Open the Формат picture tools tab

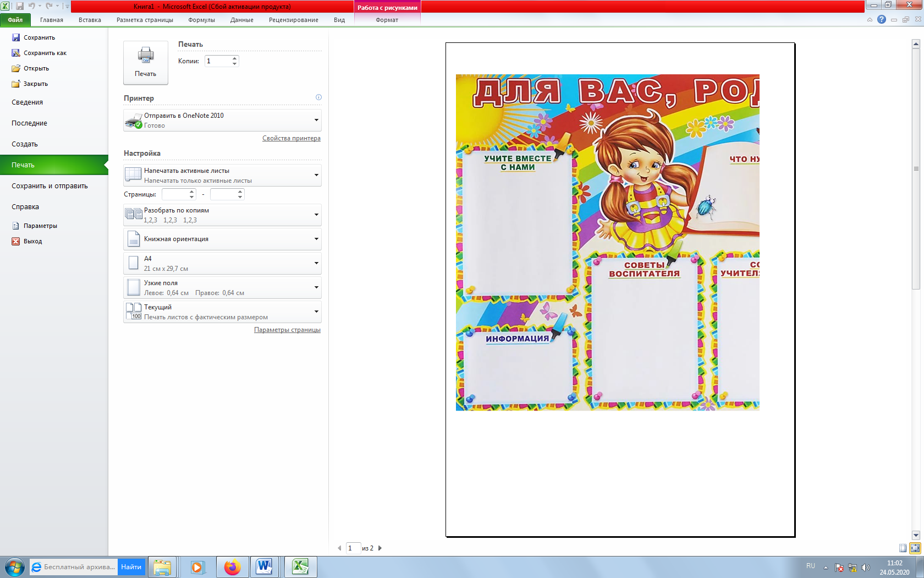(x=387, y=20)
